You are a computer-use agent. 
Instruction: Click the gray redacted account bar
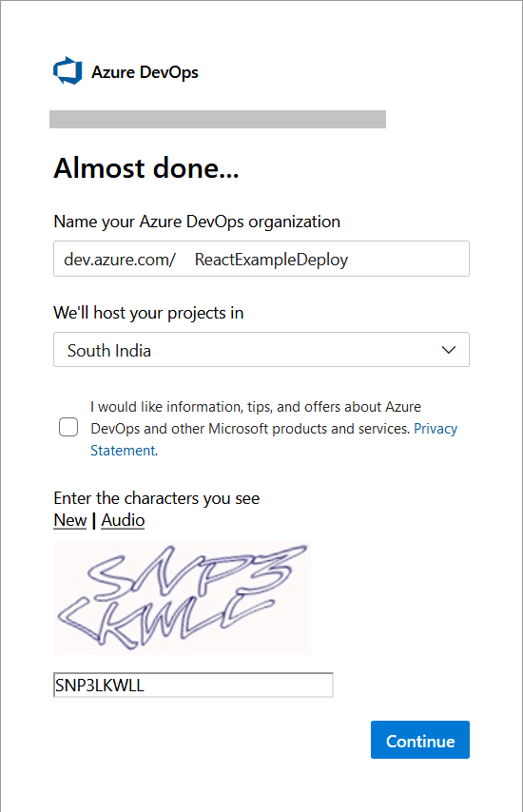click(x=218, y=119)
